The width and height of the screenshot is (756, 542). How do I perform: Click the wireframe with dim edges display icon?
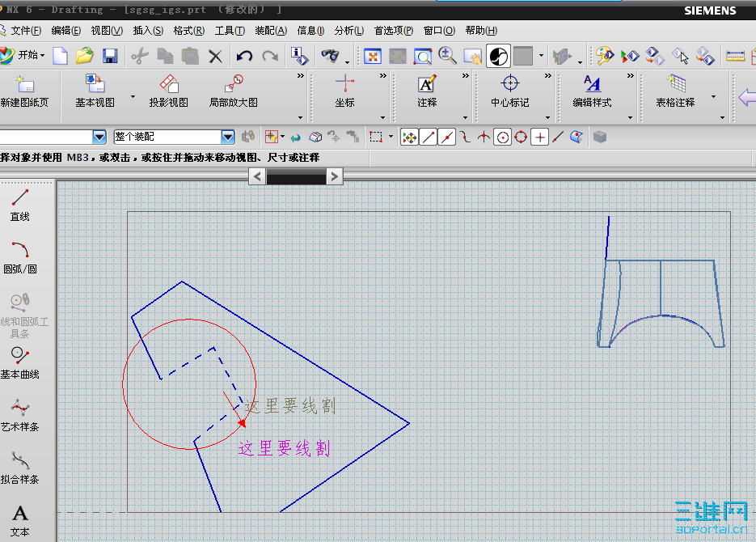[498, 57]
